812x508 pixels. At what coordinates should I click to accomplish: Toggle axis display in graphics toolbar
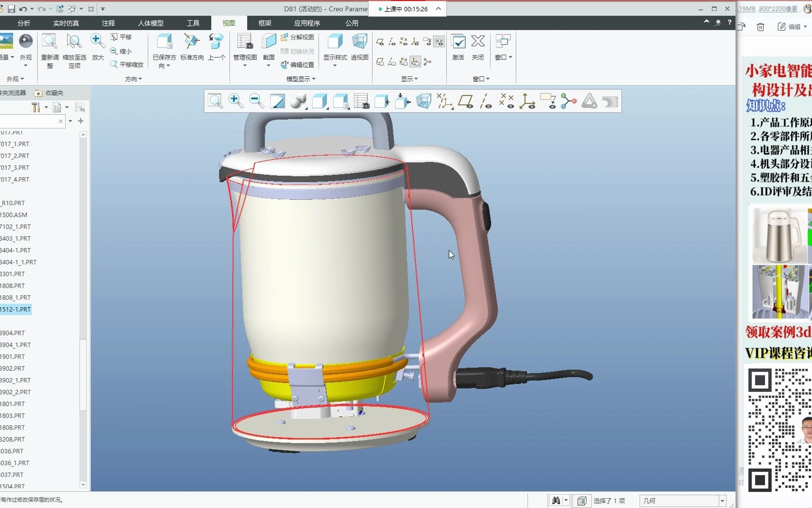486,101
